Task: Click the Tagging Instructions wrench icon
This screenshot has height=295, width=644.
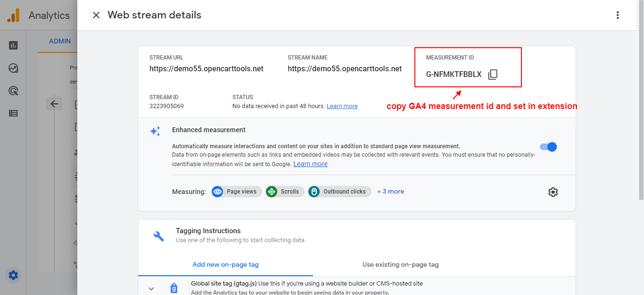Action: pyautogui.click(x=159, y=236)
